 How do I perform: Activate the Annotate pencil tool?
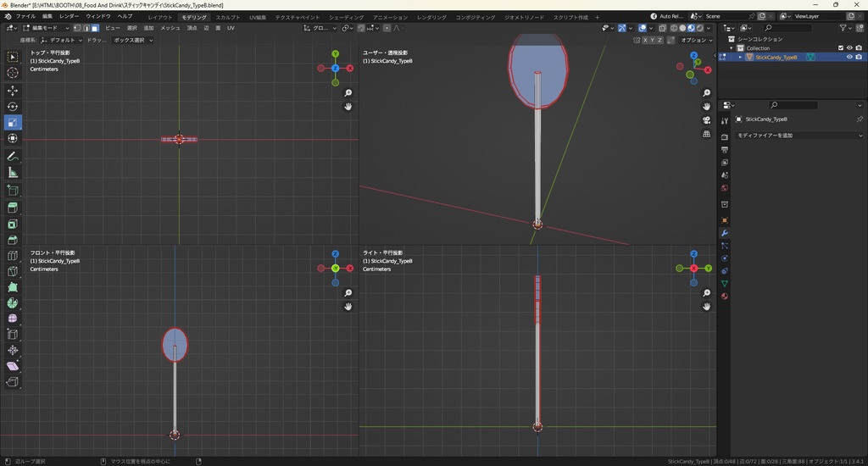pos(13,157)
